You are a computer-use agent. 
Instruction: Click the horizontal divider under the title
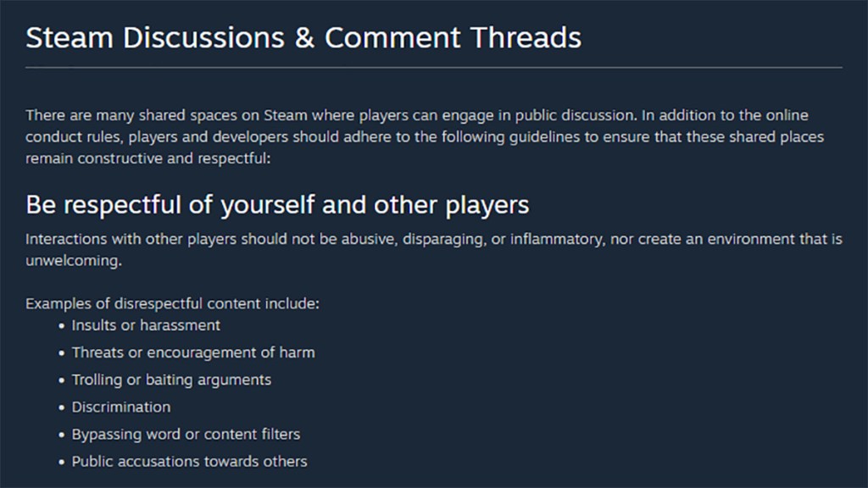(434, 67)
